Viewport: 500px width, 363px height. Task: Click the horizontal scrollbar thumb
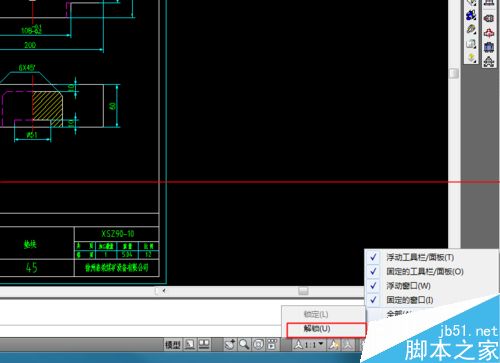tap(303, 291)
